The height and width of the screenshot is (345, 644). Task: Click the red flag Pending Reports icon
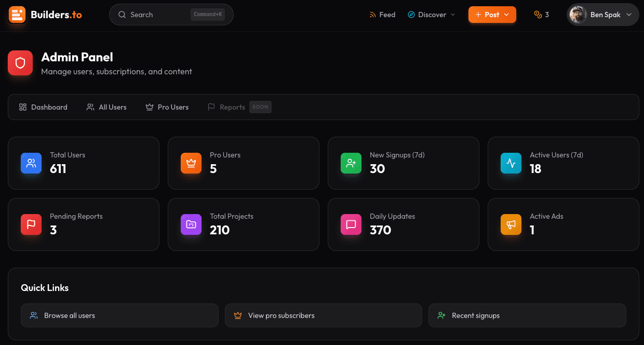pyautogui.click(x=31, y=224)
